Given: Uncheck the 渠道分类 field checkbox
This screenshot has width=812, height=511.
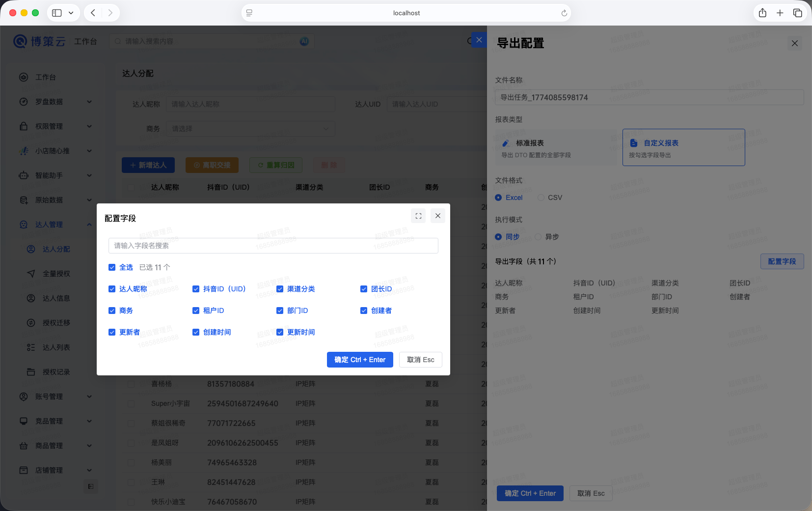Looking at the screenshot, I should [280, 289].
